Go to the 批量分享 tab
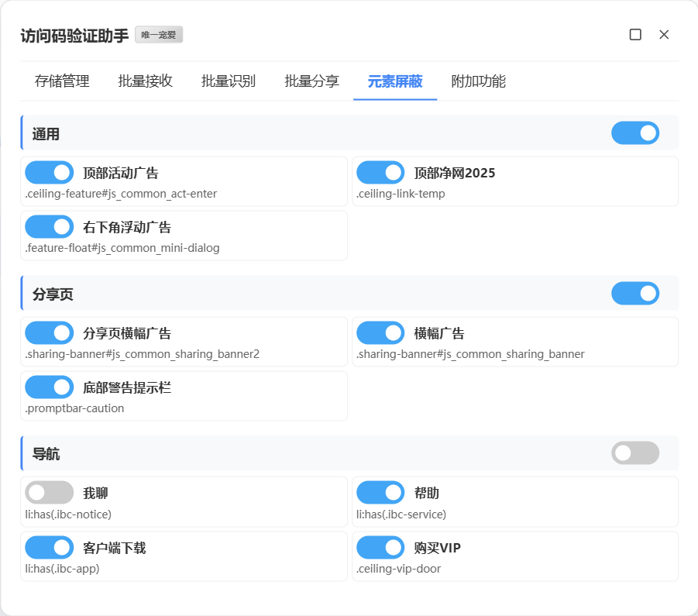698x616 pixels. click(x=311, y=81)
